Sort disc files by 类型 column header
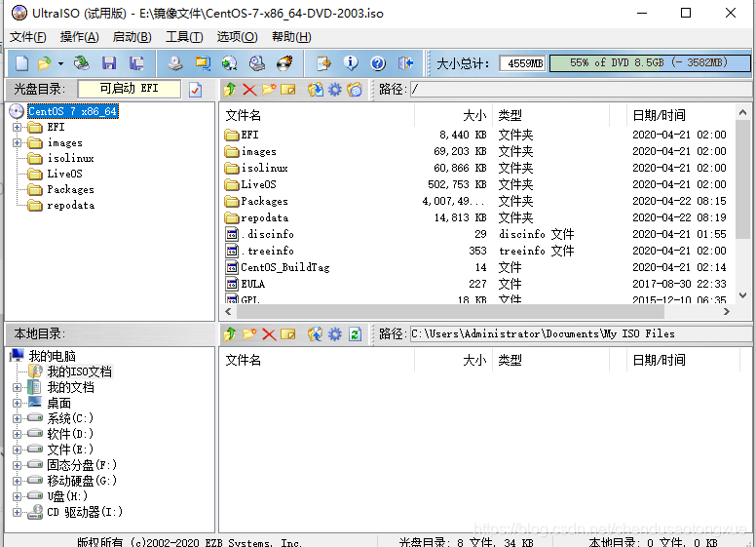This screenshot has height=547, width=756. pyautogui.click(x=551, y=115)
